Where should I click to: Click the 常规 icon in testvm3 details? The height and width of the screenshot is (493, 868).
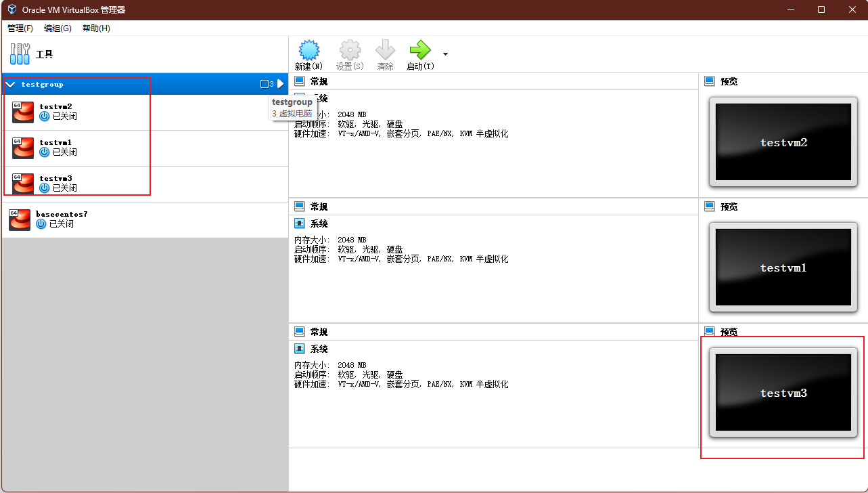click(x=300, y=332)
